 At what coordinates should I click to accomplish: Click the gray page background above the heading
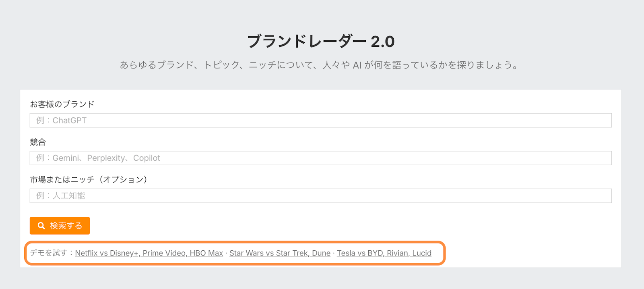coord(322,14)
